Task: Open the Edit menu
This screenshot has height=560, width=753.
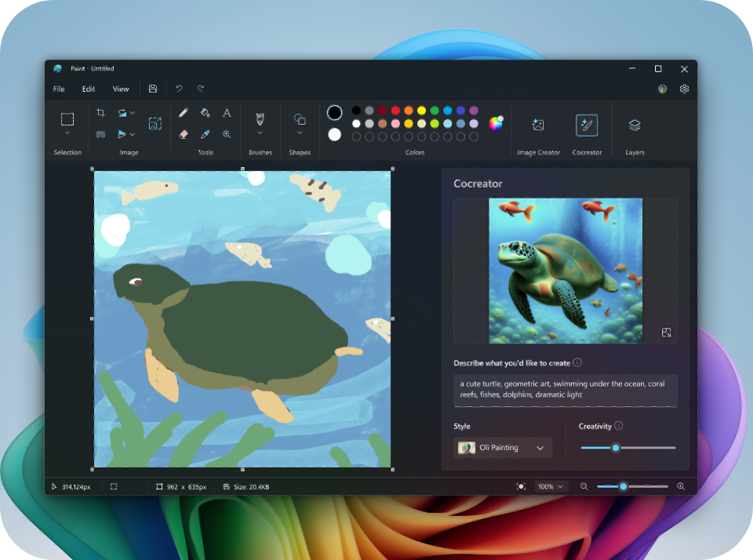Action: coord(89,89)
